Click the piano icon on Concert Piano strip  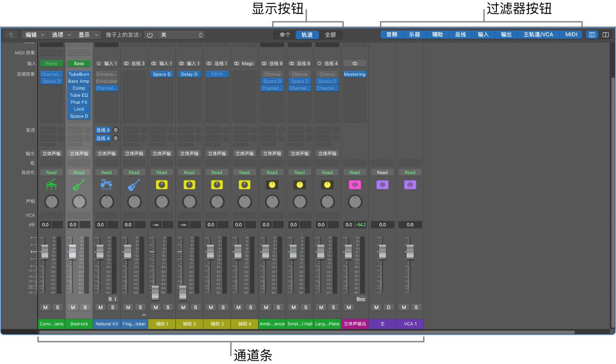click(x=51, y=185)
